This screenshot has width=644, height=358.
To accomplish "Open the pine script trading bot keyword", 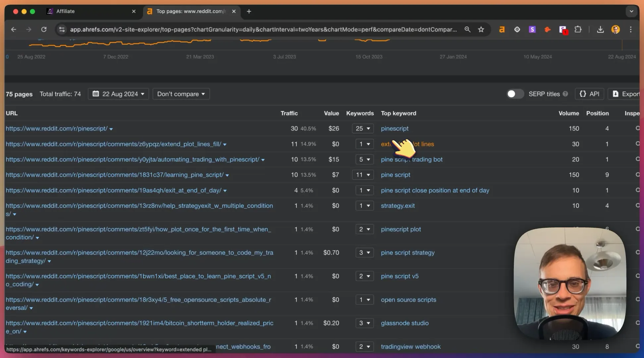I will point(411,159).
